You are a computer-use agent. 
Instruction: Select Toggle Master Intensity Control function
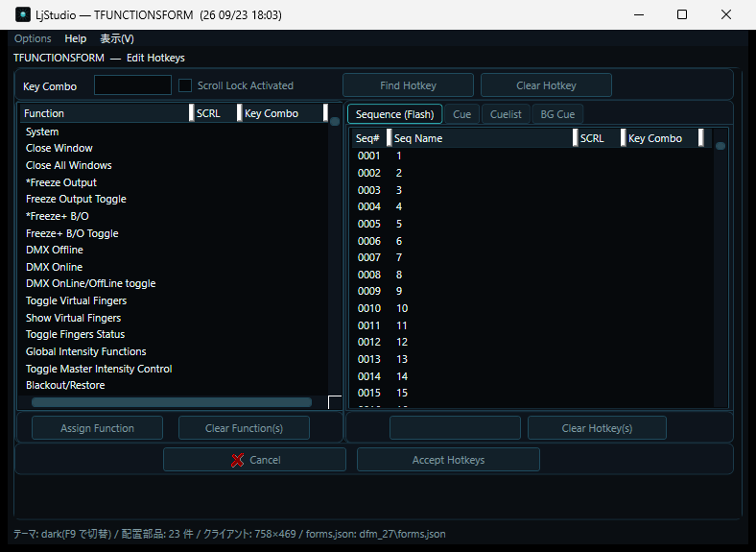click(174, 370)
